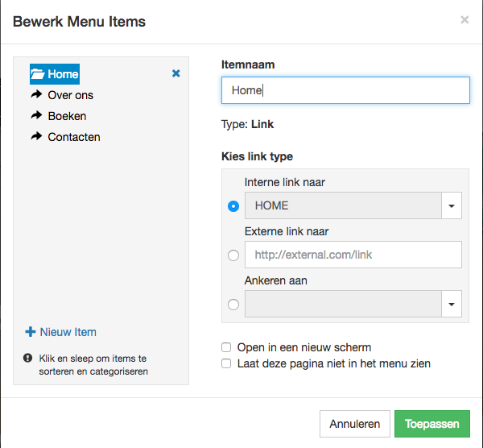This screenshot has height=448, width=483.
Task: Focus the Itemnaam text field
Action: click(x=345, y=90)
